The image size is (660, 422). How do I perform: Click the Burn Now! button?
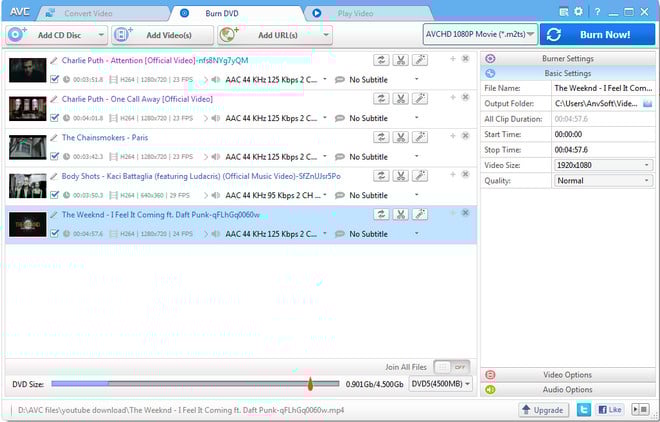click(598, 35)
